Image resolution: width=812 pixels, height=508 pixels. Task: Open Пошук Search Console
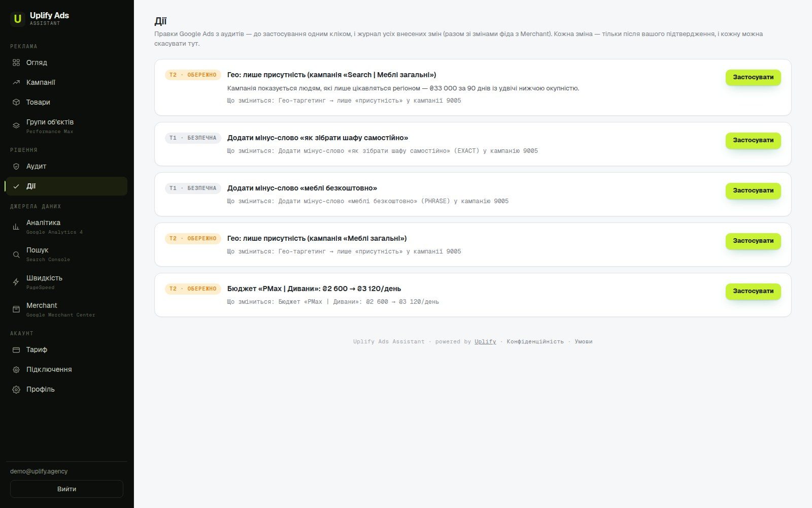click(66, 255)
